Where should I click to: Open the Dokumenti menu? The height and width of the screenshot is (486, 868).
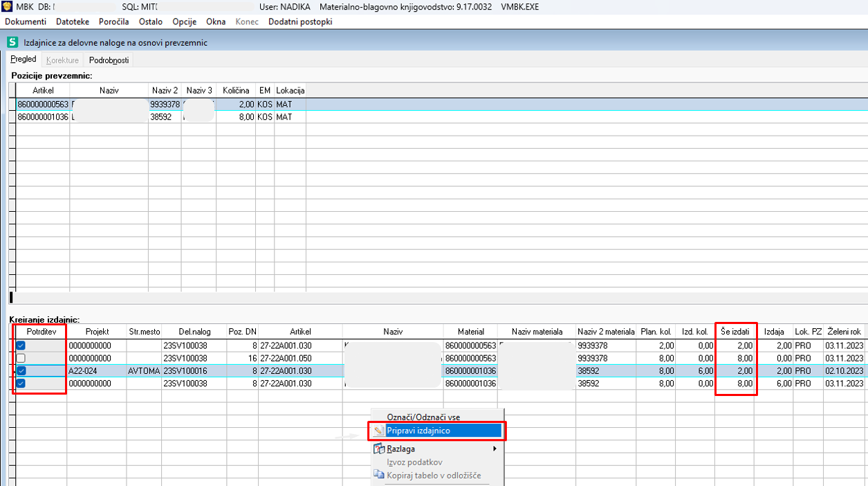[x=26, y=21]
